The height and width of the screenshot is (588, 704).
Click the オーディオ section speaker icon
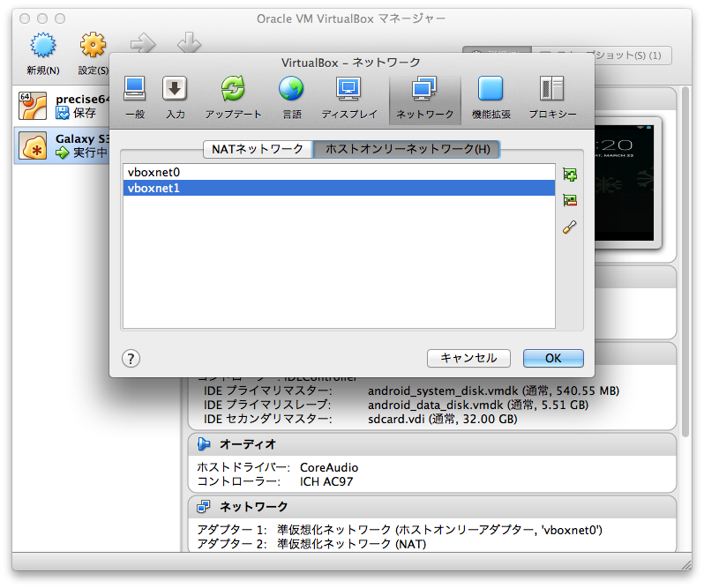click(204, 444)
